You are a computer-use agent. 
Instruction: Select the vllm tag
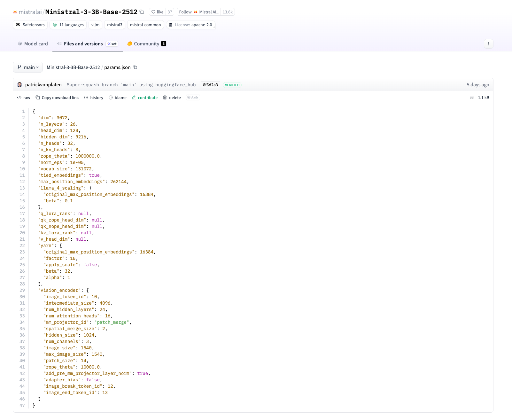click(x=95, y=25)
